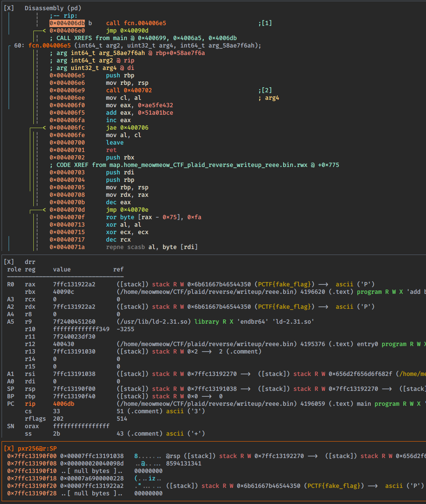Close the pxr256@r:SP panel via [X]

9,449
